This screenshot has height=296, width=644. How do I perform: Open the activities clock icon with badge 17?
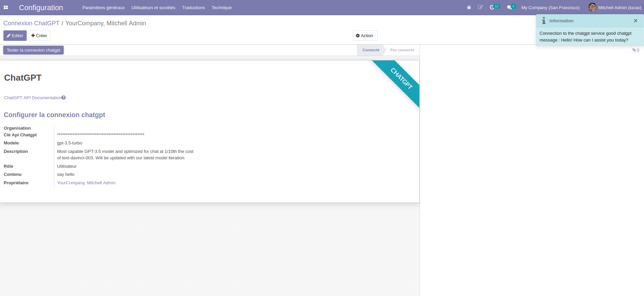pos(495,7)
